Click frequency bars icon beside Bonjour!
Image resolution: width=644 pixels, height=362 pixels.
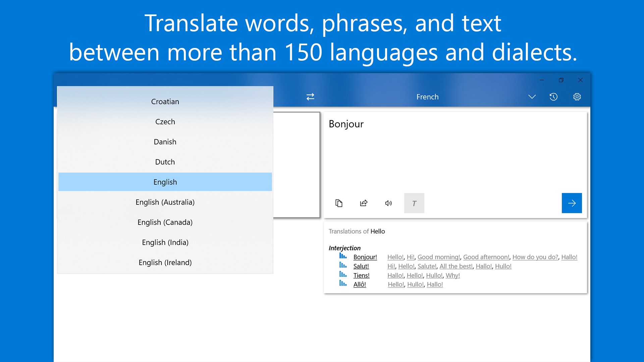tap(343, 256)
